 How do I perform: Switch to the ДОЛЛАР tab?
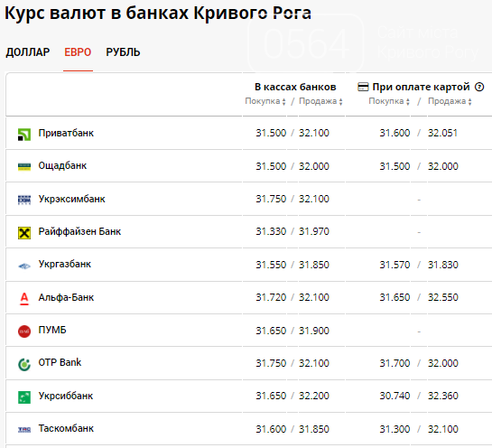[28, 52]
